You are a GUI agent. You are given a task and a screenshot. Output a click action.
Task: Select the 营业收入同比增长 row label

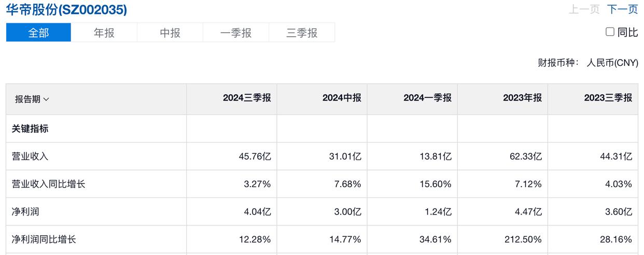click(x=49, y=184)
